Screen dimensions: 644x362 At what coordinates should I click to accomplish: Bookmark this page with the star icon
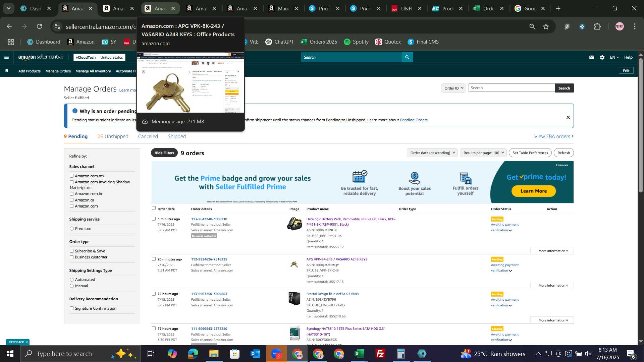coord(546,26)
